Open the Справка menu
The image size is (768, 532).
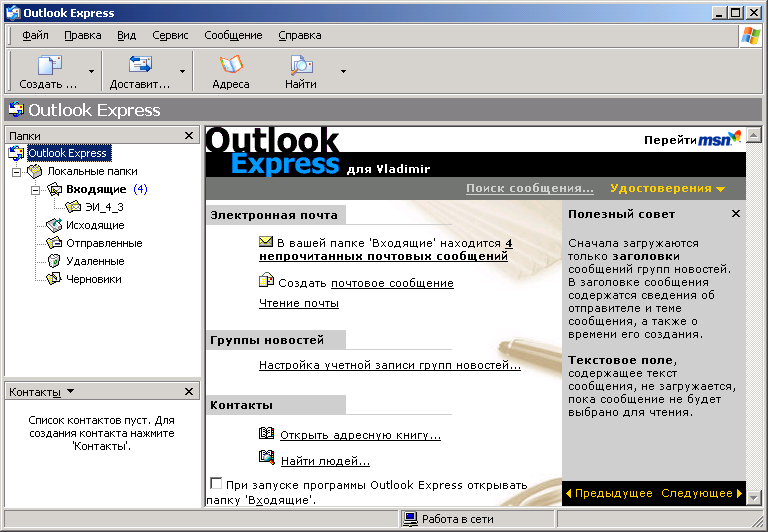tap(300, 35)
